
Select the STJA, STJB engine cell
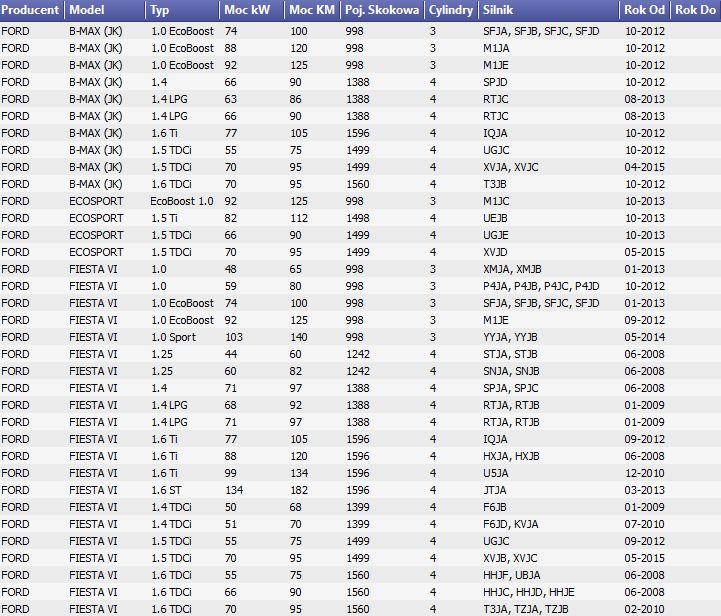[x=510, y=354]
